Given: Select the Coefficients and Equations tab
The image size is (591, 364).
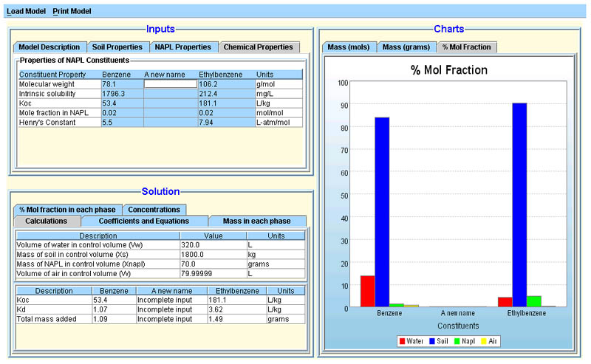Looking at the screenshot, I should click(143, 221).
